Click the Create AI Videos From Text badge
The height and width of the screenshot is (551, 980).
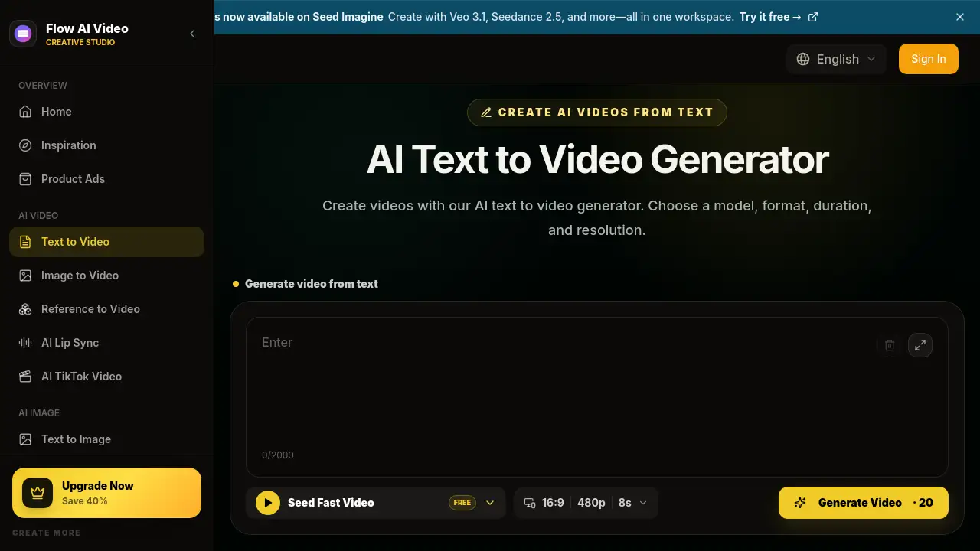coord(597,112)
